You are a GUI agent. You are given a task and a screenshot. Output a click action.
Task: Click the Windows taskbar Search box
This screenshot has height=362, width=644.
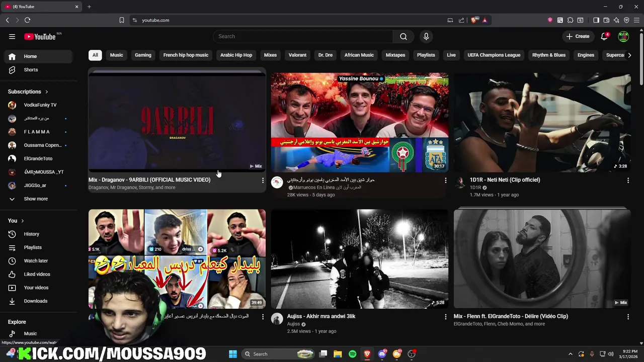[277, 354]
